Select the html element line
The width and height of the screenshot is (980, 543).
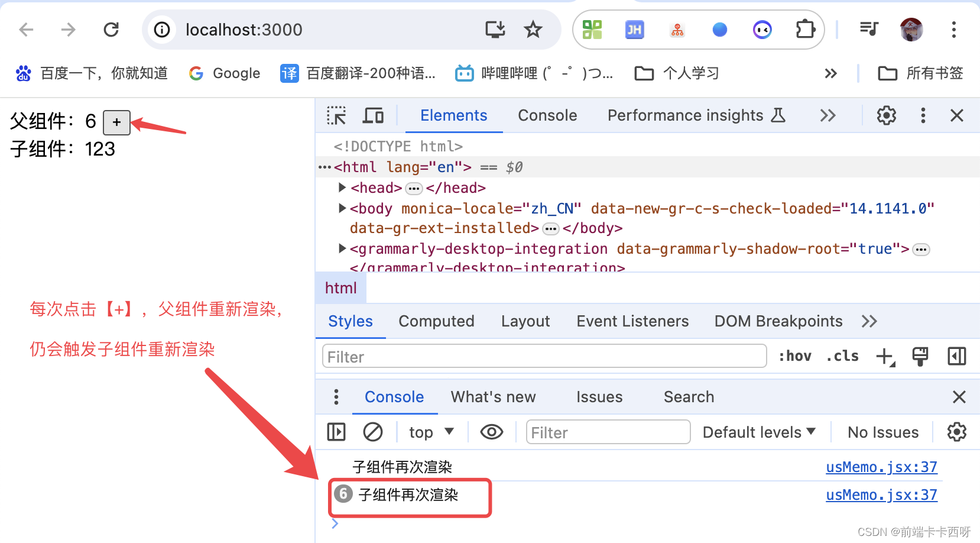tap(648, 167)
